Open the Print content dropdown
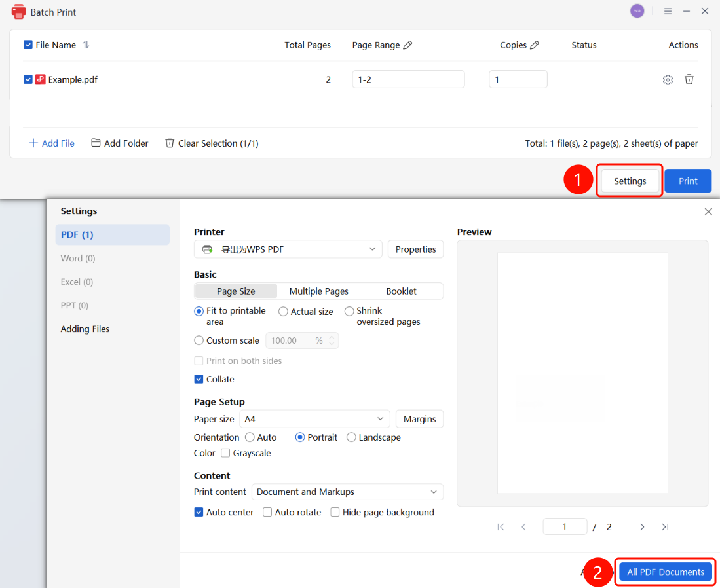Screen dimensions: 720x588 click(348, 492)
